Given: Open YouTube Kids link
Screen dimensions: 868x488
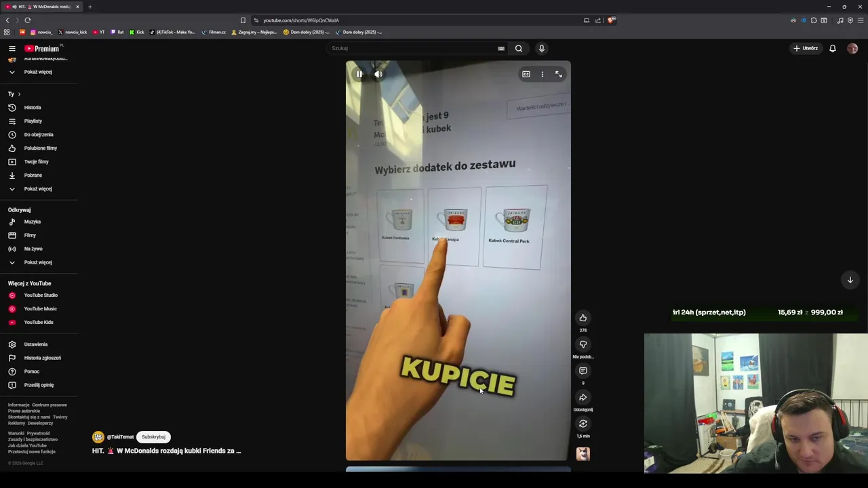Looking at the screenshot, I should pos(38,322).
